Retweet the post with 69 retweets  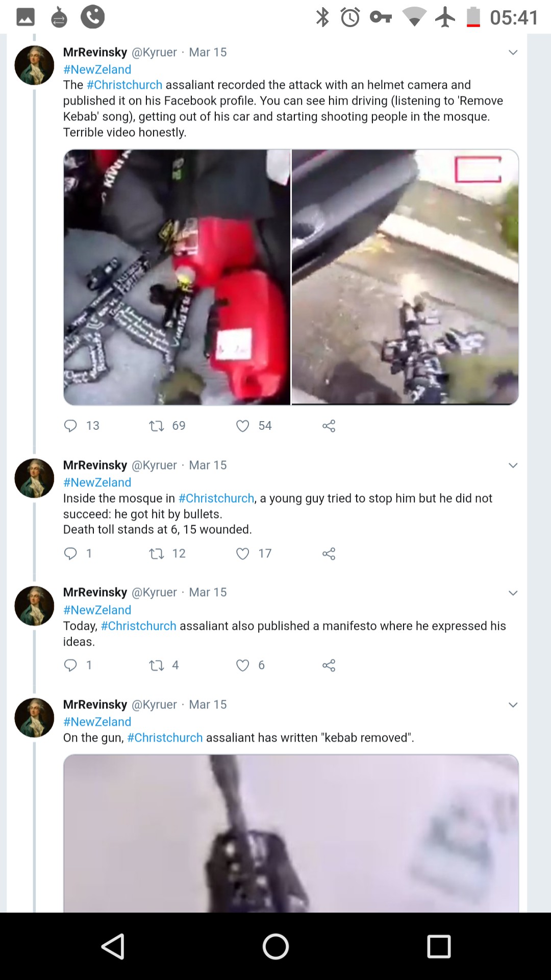pos(156,426)
